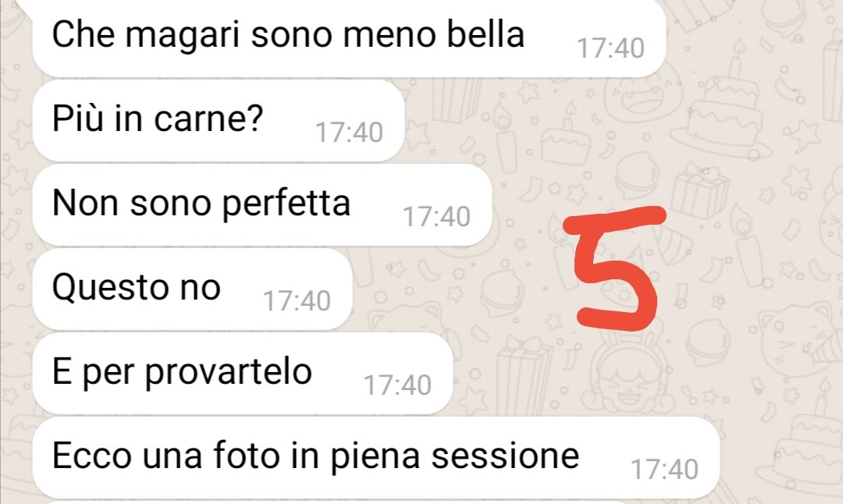Click the birthday cake doodle on wallpaper
The width and height of the screenshot is (843, 504).
724,110
